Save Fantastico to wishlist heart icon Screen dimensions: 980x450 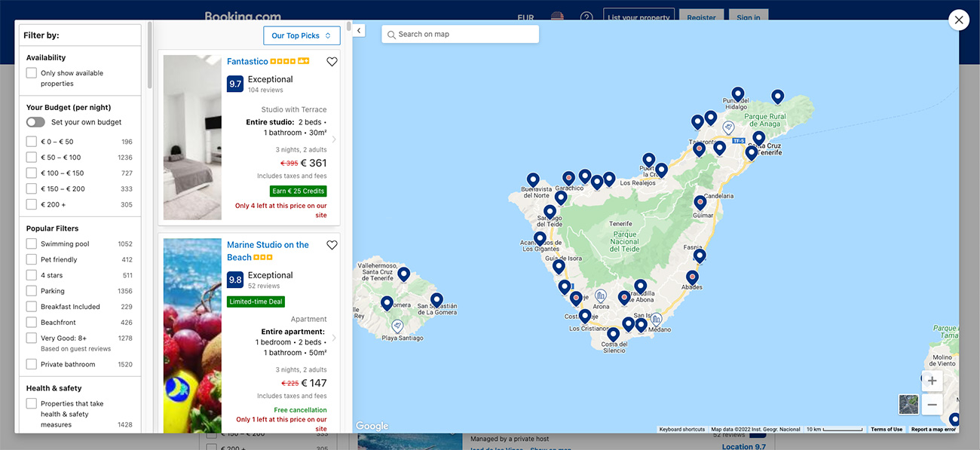(332, 62)
